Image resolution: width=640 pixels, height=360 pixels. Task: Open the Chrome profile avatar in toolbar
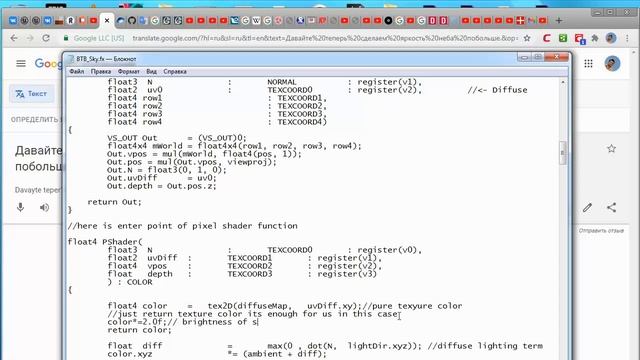click(x=611, y=38)
